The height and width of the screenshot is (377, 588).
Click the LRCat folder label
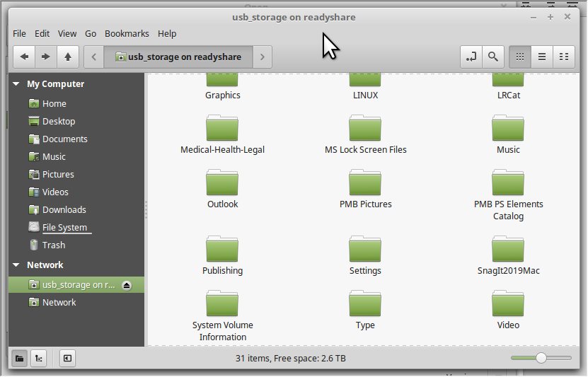click(509, 95)
